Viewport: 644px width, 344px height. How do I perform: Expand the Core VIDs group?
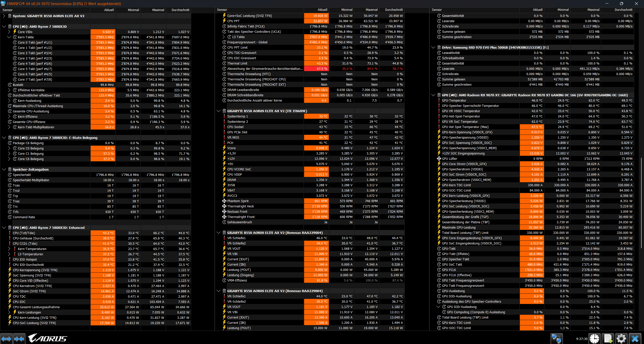[x=9, y=32]
